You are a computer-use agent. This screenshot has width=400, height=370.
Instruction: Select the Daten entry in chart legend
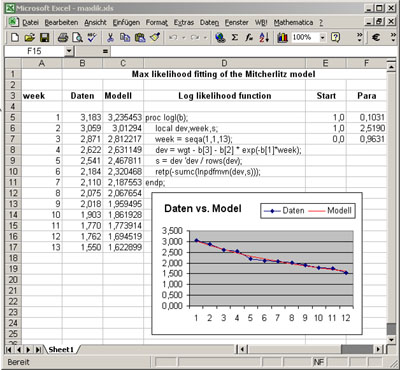click(284, 210)
